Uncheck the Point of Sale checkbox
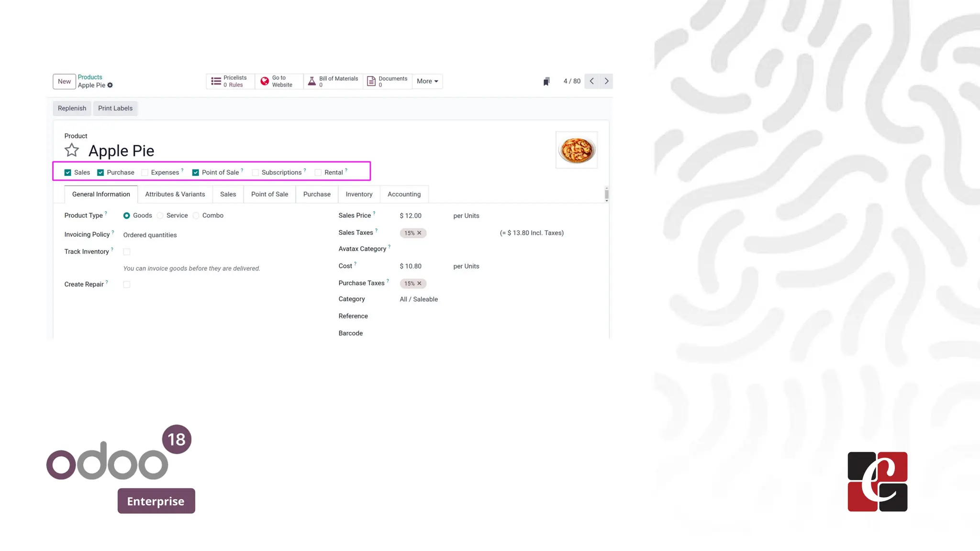980x551 pixels. 196,173
